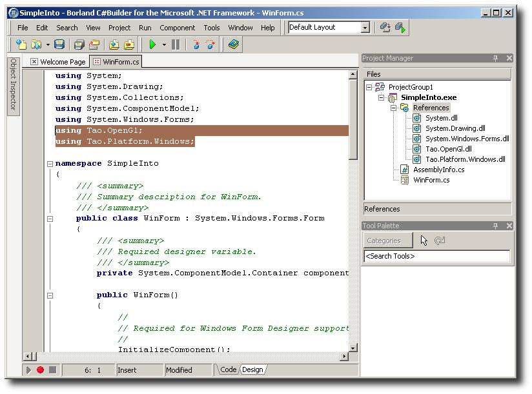Open the View menu
This screenshot has width=532, height=394.
click(x=93, y=28)
